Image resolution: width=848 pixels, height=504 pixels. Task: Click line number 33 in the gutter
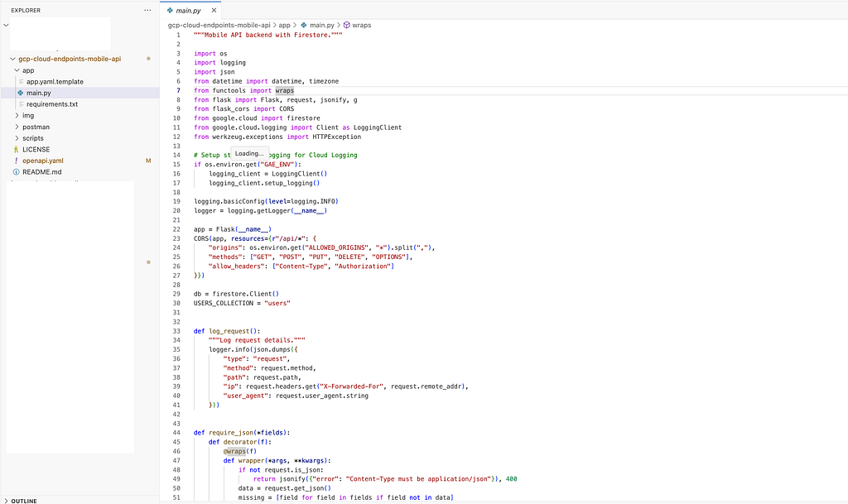(x=176, y=331)
